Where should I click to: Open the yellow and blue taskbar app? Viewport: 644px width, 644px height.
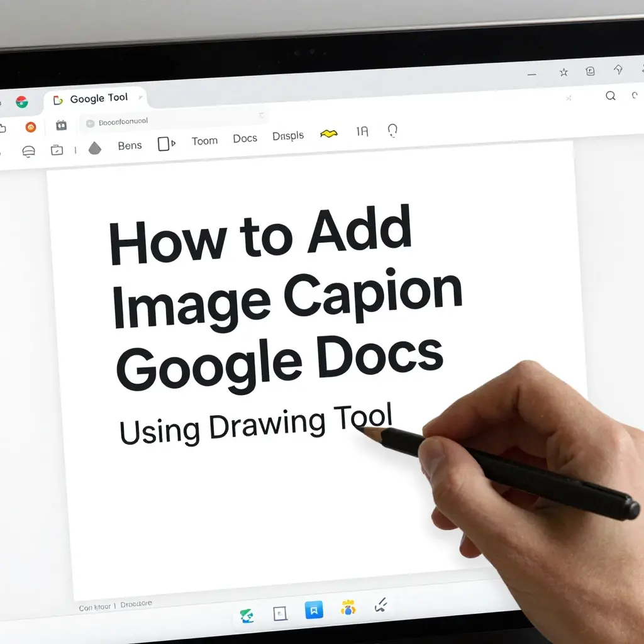[x=348, y=608]
